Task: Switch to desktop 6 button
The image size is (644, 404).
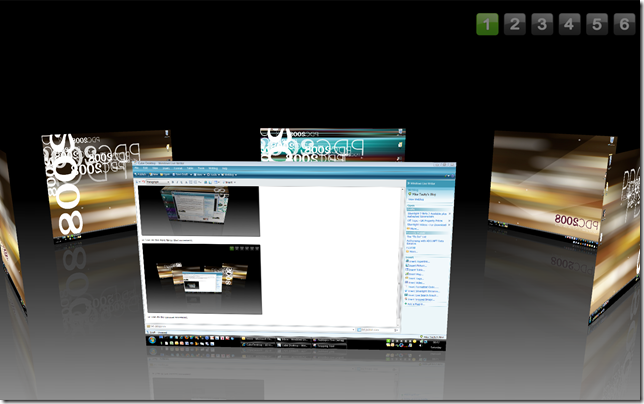Action: coord(624,24)
